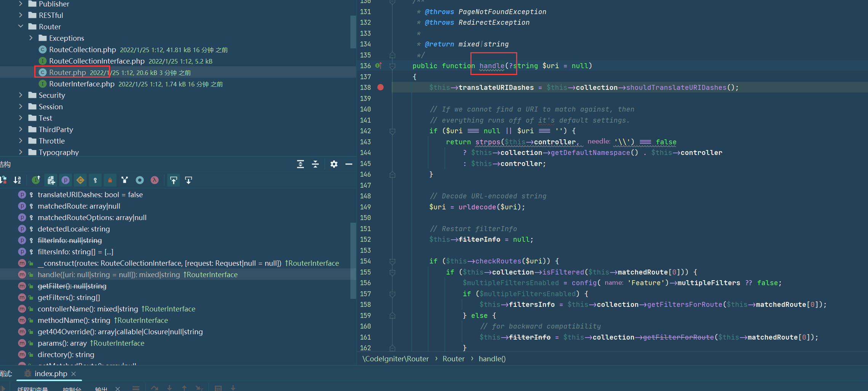Close the index.php debug tab
Viewport: 868px width, 391px height.
click(74, 374)
